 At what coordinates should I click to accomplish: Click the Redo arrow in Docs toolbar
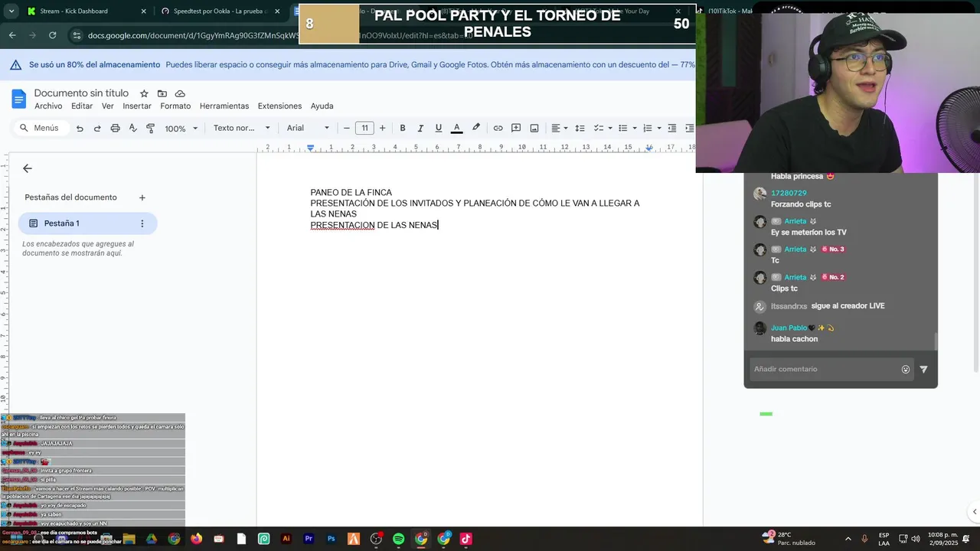tap(97, 129)
